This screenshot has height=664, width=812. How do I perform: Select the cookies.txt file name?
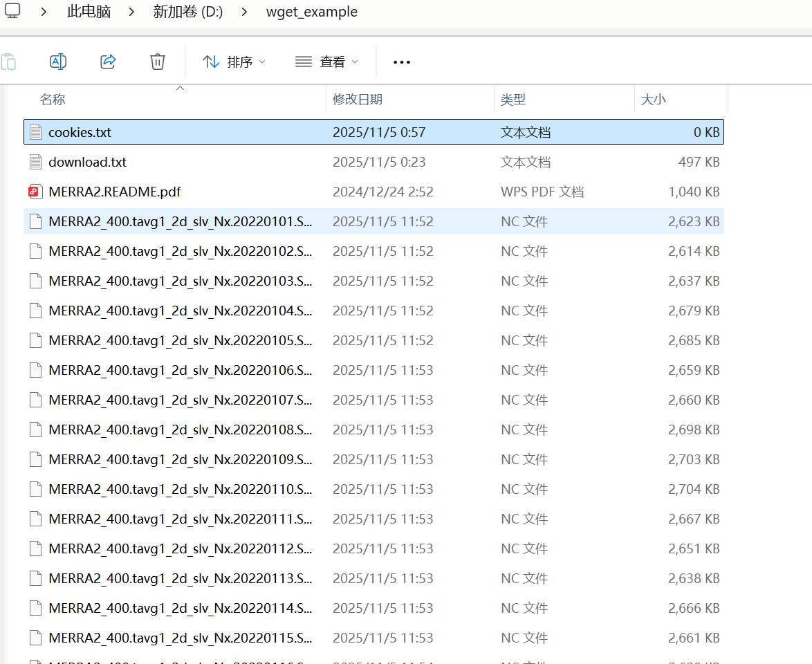[x=80, y=133]
